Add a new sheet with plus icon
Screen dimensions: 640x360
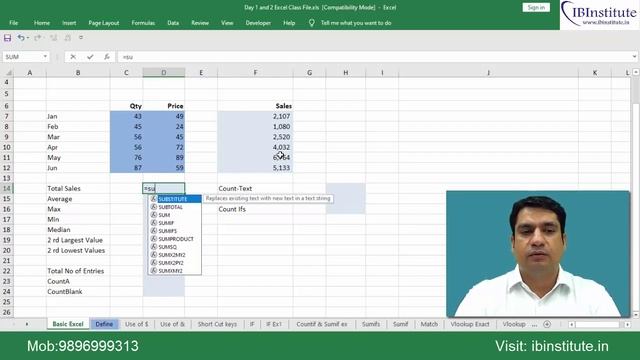click(x=547, y=324)
